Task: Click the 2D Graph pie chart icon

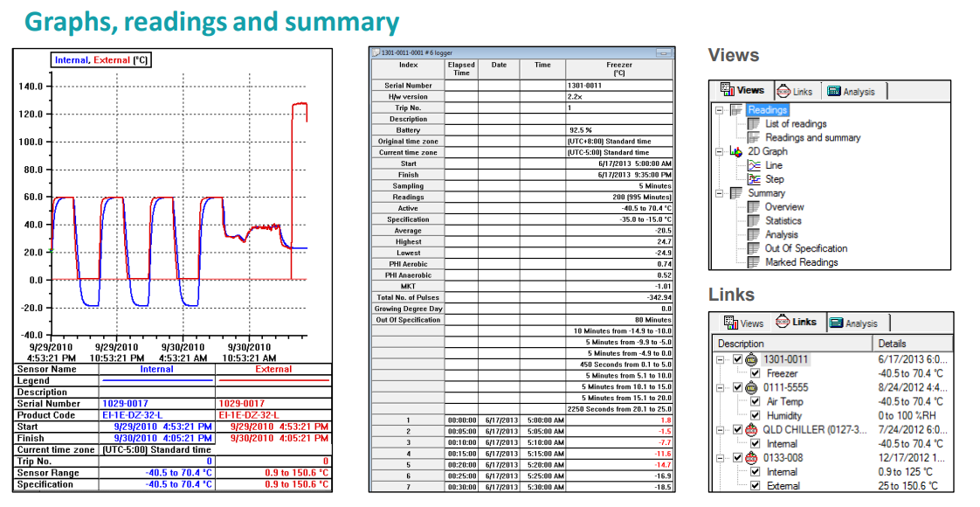Action: tap(736, 151)
